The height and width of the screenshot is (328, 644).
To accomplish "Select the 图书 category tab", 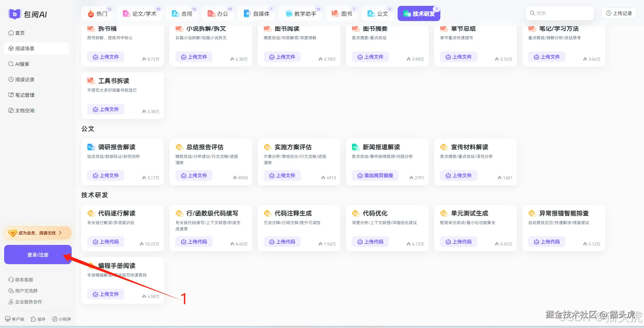I will (x=342, y=13).
